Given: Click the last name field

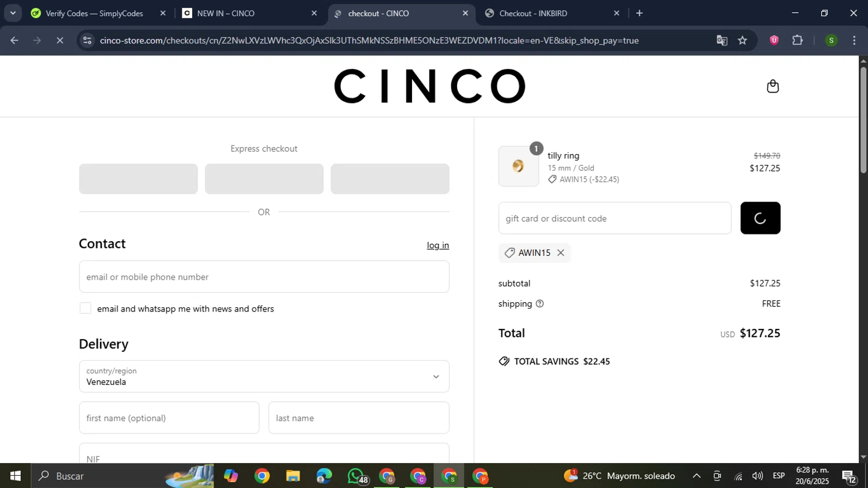Looking at the screenshot, I should coord(359,418).
